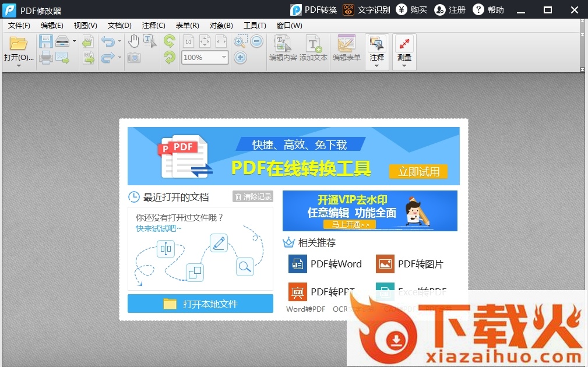Viewport: 588px width, 367px height.
Task: Click the PDF修改器 app logo in the title bar
Action: click(x=9, y=10)
